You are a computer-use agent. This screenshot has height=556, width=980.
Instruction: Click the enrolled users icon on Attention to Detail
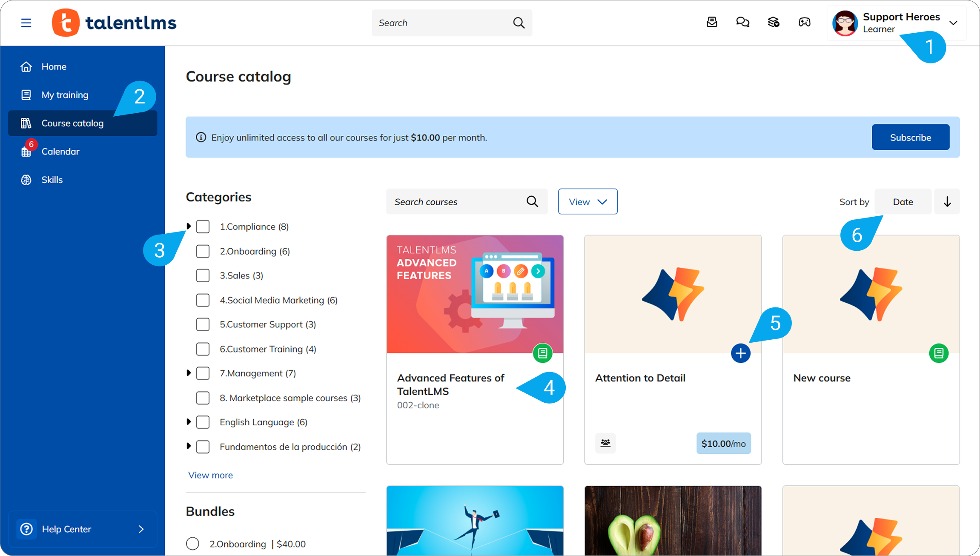(x=605, y=443)
